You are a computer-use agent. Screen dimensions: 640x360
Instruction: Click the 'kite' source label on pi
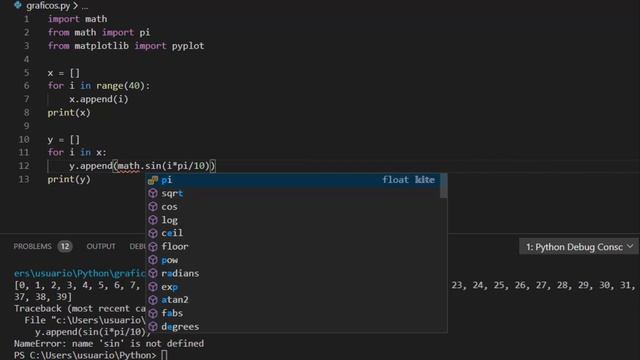tap(424, 180)
